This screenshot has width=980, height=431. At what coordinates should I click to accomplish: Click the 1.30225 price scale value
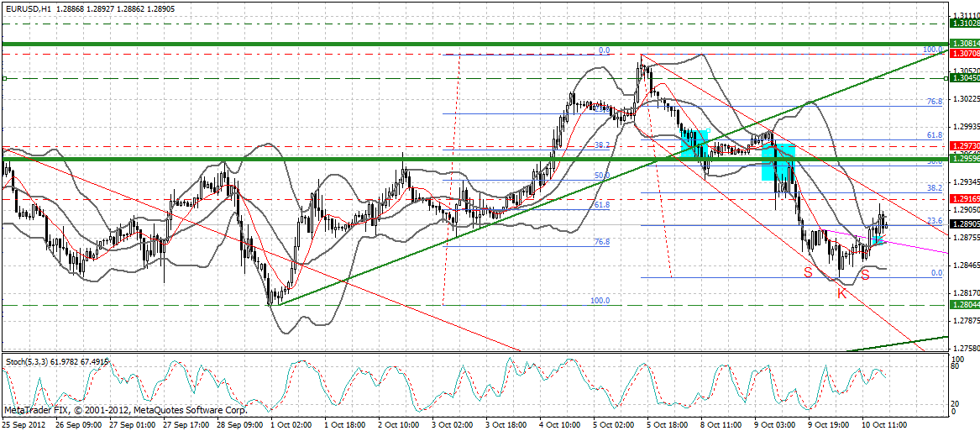966,99
